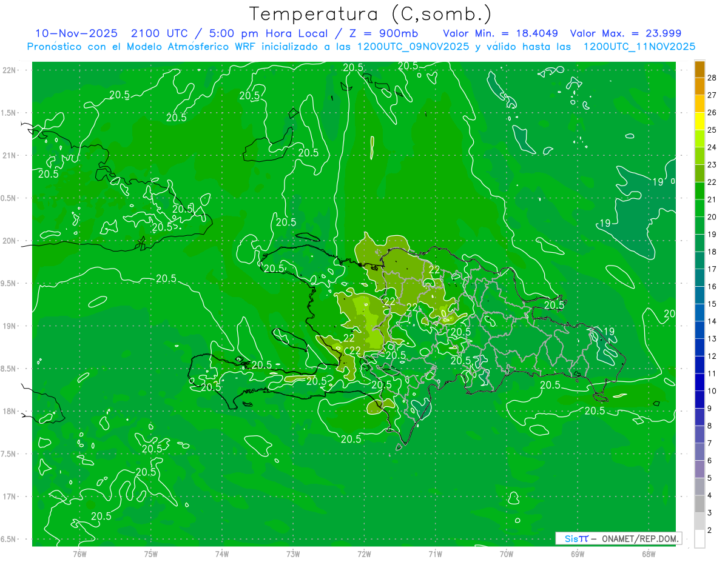Image resolution: width=728 pixels, height=562 pixels.
Task: Click the "1.5N" latitude tick label
Action: pos(10,113)
